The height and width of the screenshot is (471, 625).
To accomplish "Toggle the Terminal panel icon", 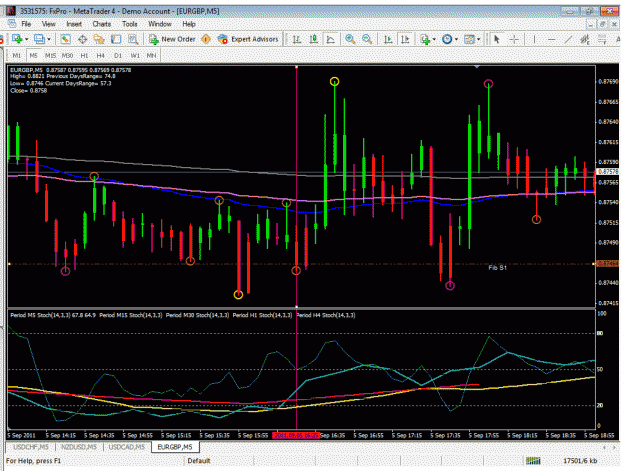I will [x=116, y=39].
